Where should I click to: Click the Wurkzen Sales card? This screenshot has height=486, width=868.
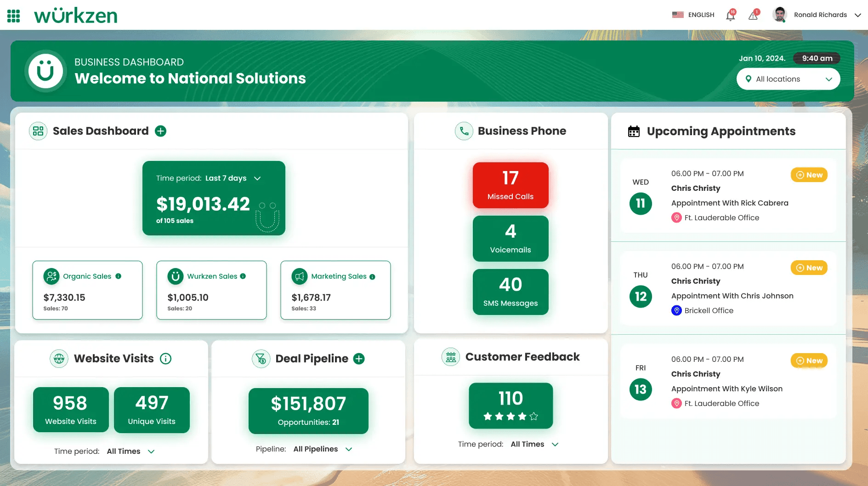click(x=211, y=290)
